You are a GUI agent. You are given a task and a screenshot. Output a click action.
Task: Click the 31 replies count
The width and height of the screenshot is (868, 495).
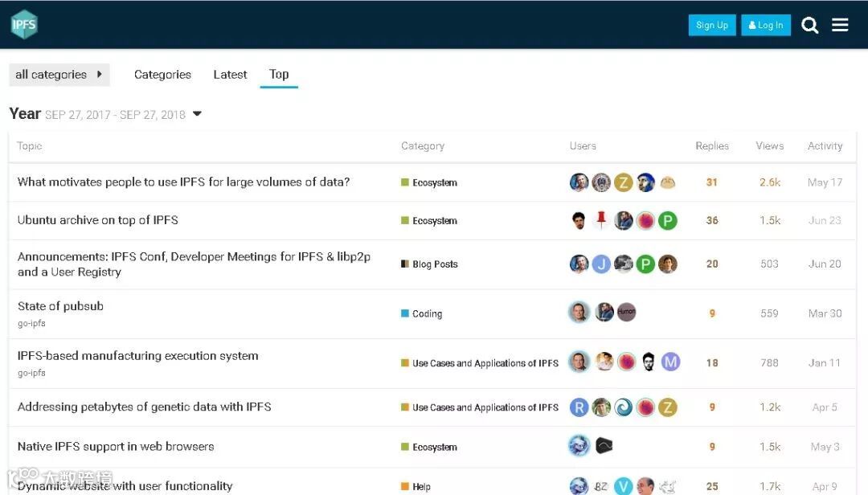712,182
